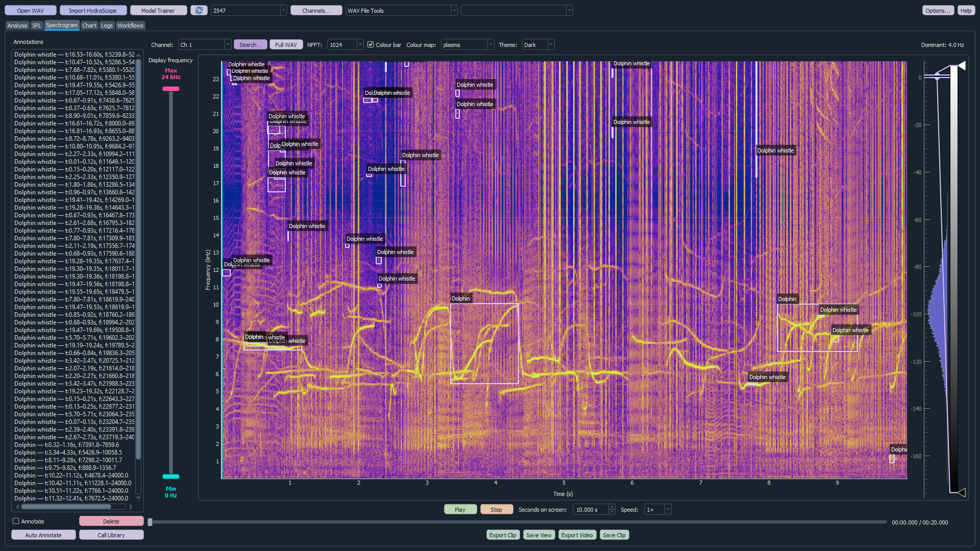Viewport: 980px width, 551px height.
Task: Click Dolphin whistle label at 15 kHz near 1 second
Action: [x=307, y=226]
